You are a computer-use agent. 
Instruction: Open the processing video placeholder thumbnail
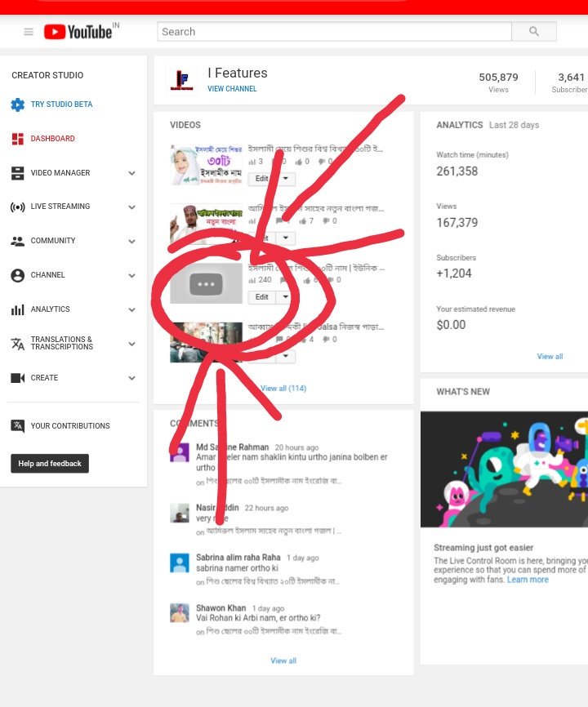[206, 283]
